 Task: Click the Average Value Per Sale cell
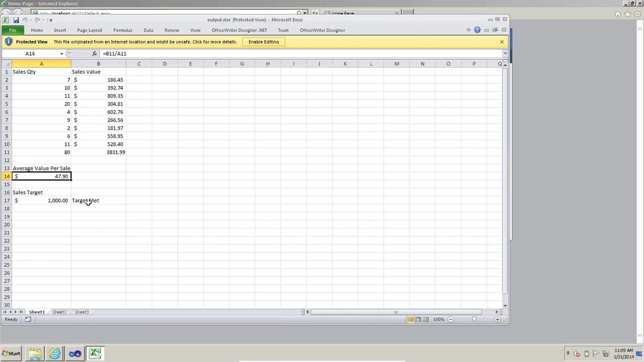click(x=41, y=168)
